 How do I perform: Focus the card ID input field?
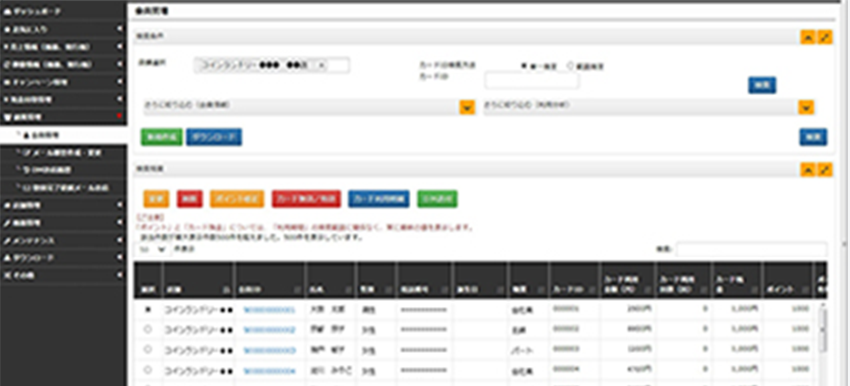tap(532, 81)
